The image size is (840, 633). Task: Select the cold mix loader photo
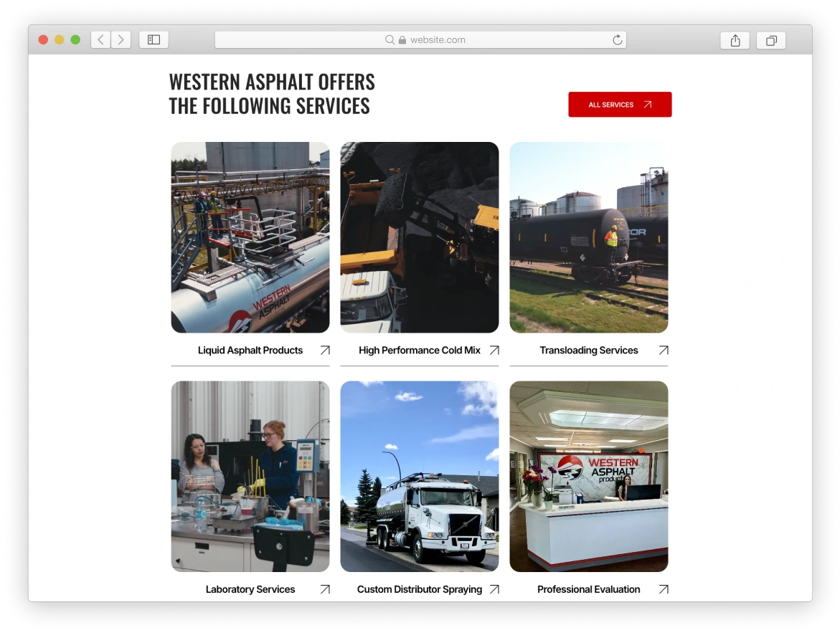[x=420, y=237]
